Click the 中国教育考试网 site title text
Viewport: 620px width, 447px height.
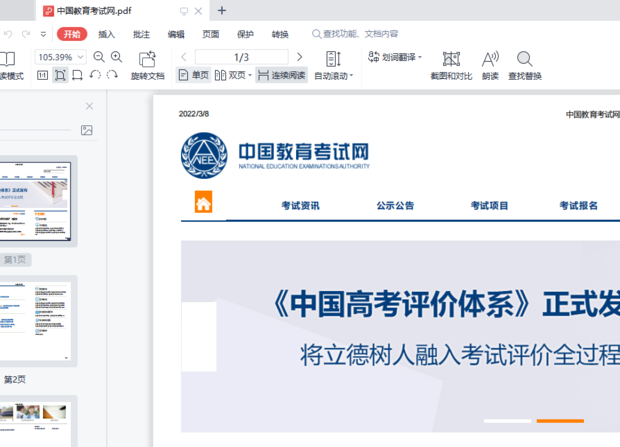304,152
